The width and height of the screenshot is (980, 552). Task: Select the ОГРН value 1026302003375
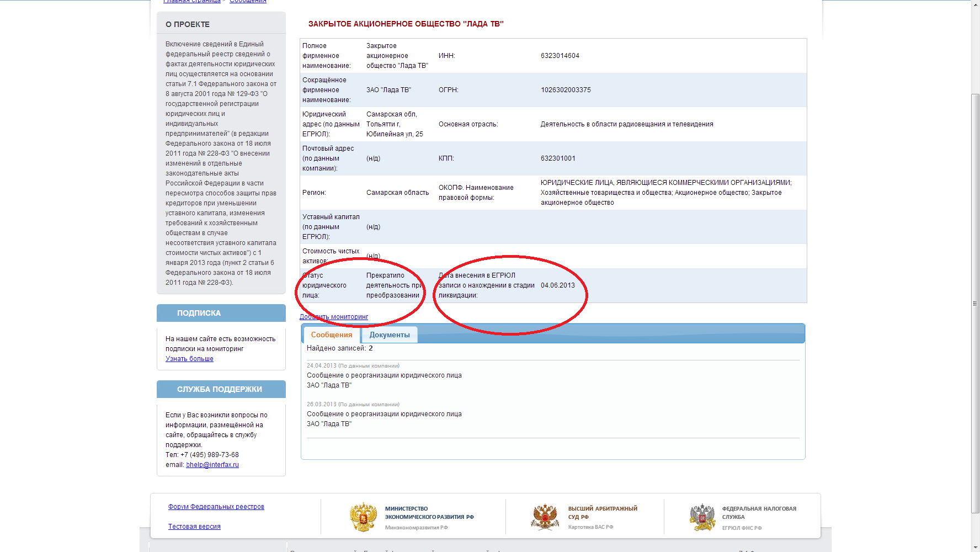[566, 90]
